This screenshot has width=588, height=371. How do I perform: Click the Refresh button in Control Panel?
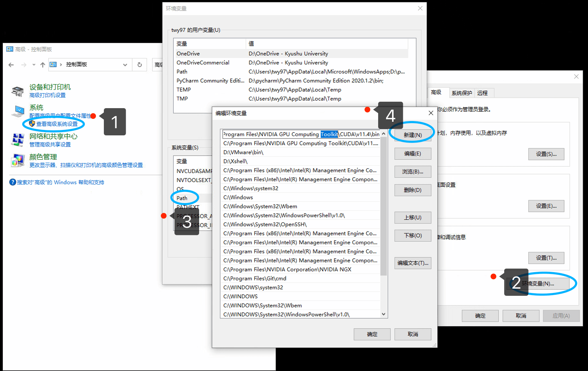(140, 65)
